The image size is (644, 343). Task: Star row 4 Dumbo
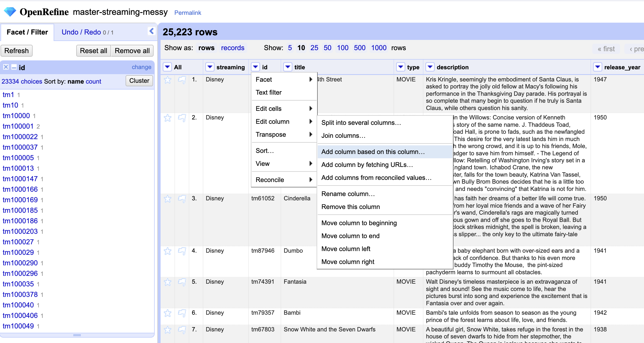tap(168, 251)
